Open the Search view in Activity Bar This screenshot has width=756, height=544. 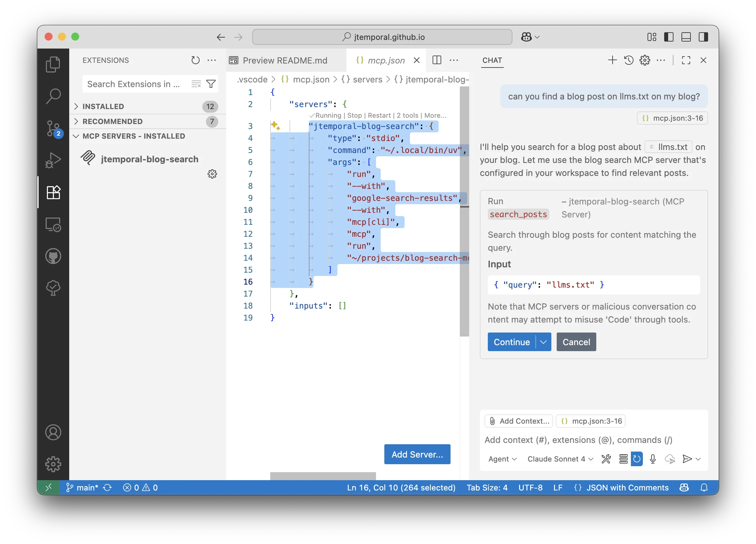(53, 96)
